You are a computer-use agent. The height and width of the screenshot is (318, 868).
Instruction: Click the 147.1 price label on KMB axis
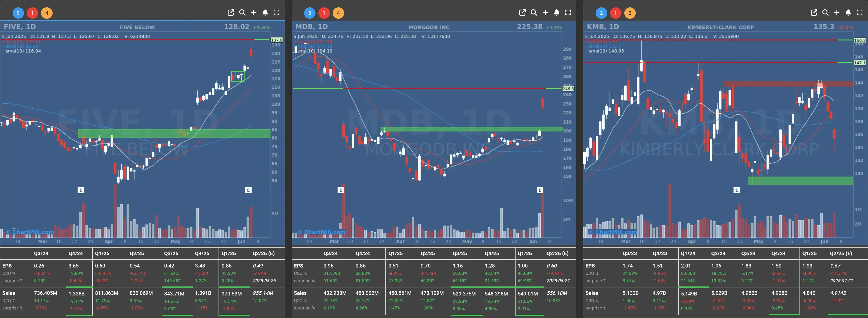coord(860,63)
